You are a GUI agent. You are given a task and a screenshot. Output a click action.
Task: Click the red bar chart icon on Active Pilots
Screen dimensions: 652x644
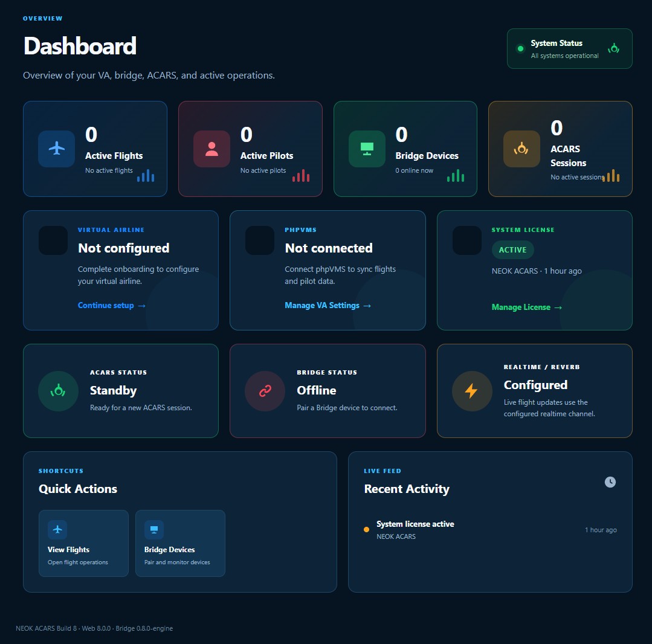pos(301,175)
